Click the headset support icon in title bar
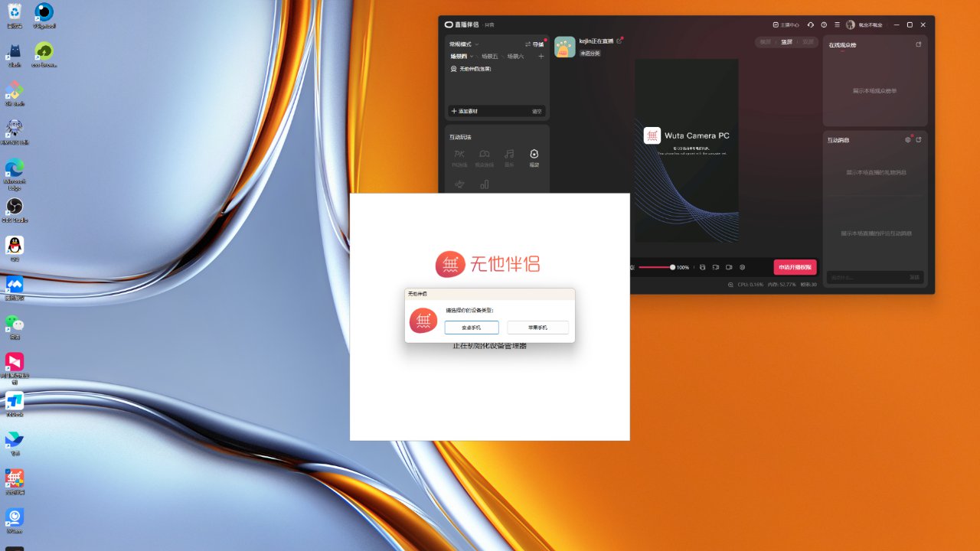980x551 pixels. 811,24
